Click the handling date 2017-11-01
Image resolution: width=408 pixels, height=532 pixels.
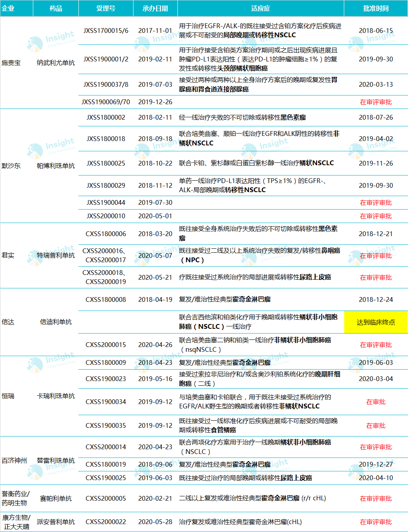(x=155, y=31)
